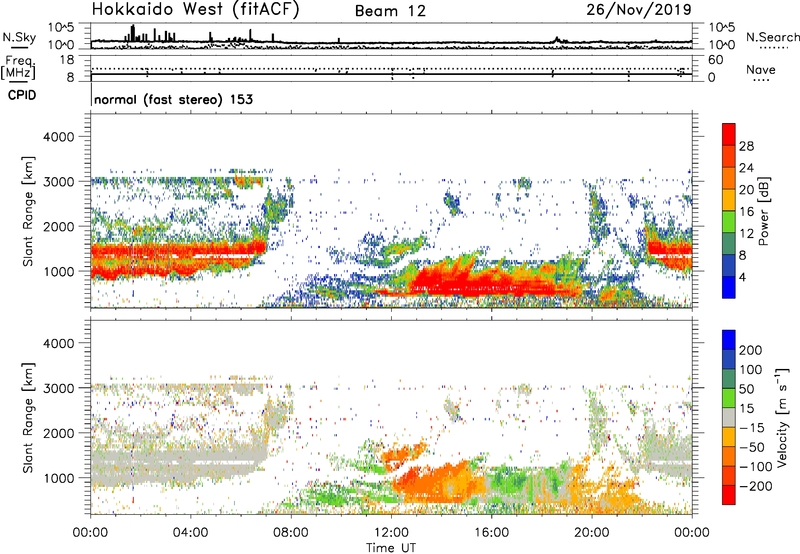Click the date "26/Nov/2019"
The width and height of the screenshot is (800, 554).
coord(639,9)
